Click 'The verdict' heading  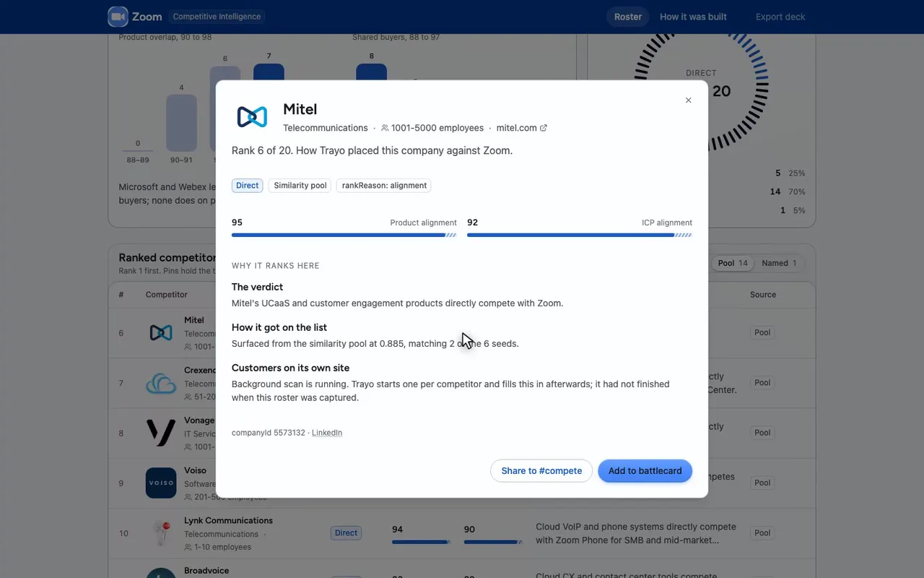pos(257,287)
